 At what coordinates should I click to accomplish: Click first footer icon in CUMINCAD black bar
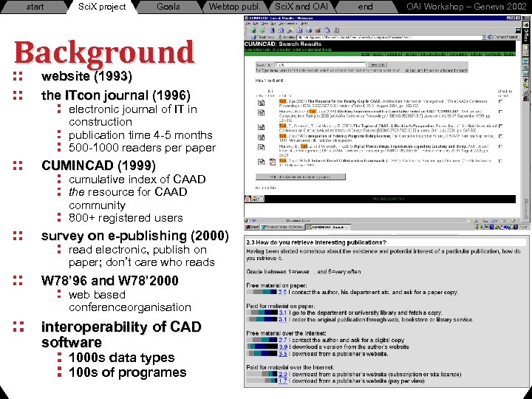click(x=248, y=199)
